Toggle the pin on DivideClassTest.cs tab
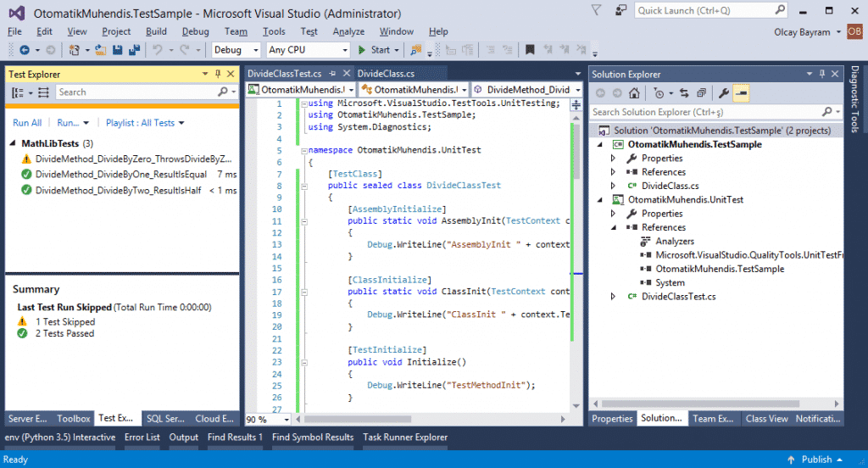The height and width of the screenshot is (468, 868). [x=331, y=74]
